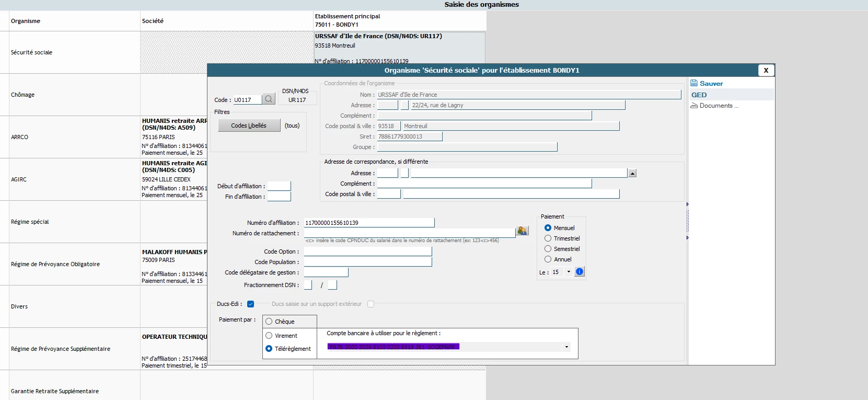Click the OPERATEUR TECHNIQUE société cell
The height and width of the screenshot is (400, 868).
(174, 349)
